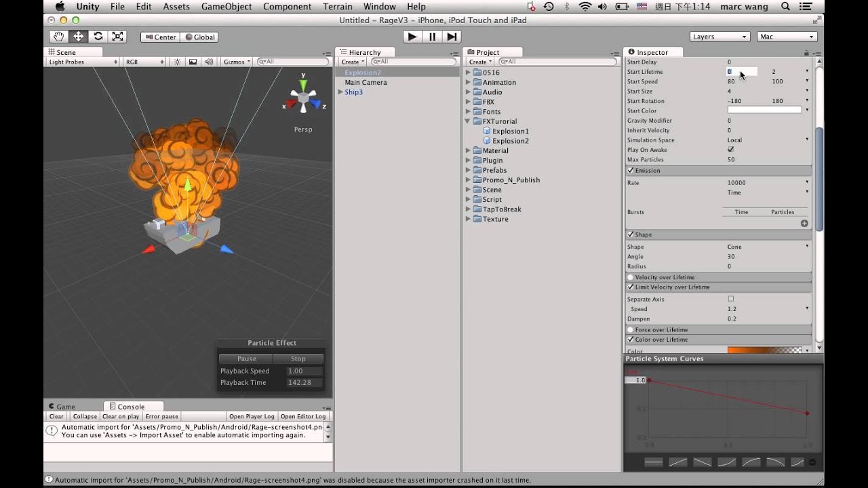The width and height of the screenshot is (868, 488).
Task: Open the Light Probes render mode dropdown
Action: (83, 62)
